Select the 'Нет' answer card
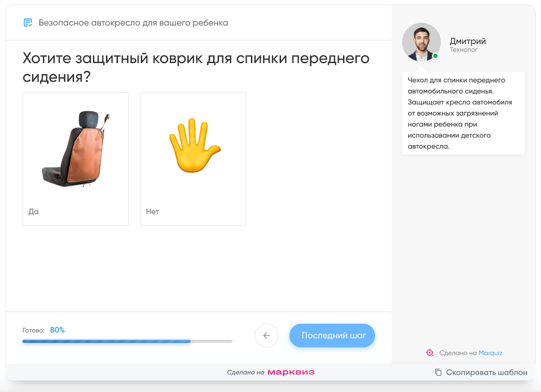The image size is (541, 392). 193,159
